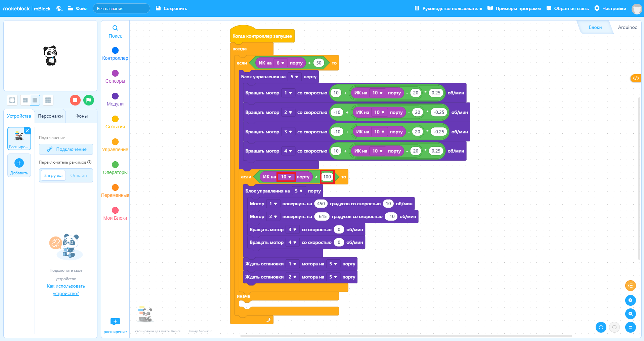
Task: Edit the value 100 in second condition
Action: point(327,177)
